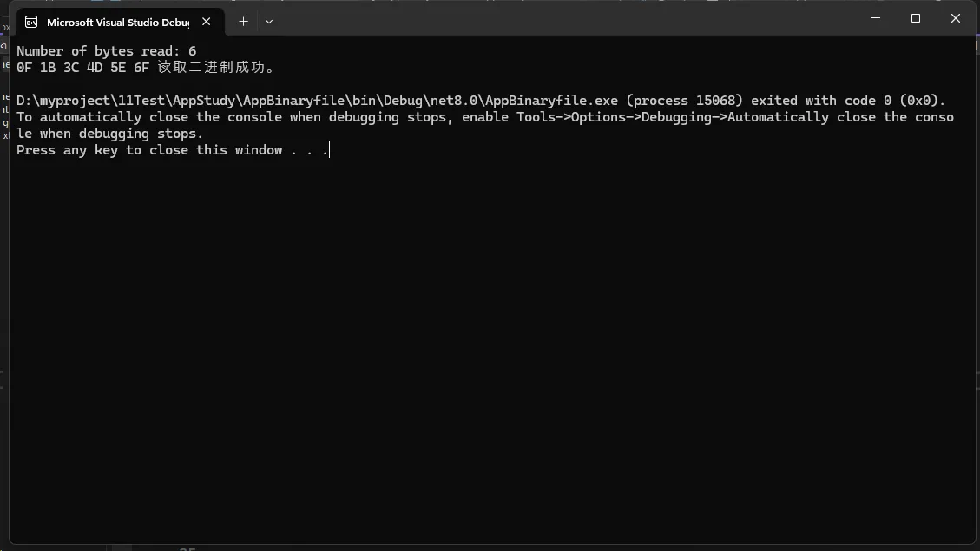This screenshot has height=551, width=980.
Task: Click the 'le when debugging stops.' line
Action: coord(109,134)
